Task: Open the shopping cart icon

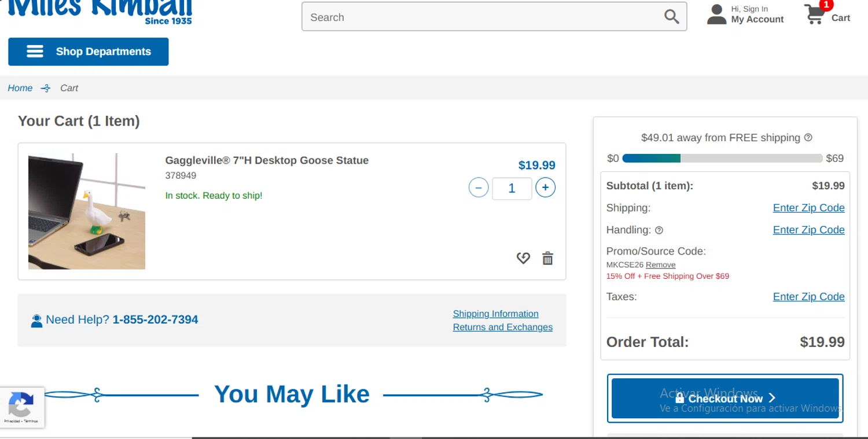Action: (x=815, y=15)
